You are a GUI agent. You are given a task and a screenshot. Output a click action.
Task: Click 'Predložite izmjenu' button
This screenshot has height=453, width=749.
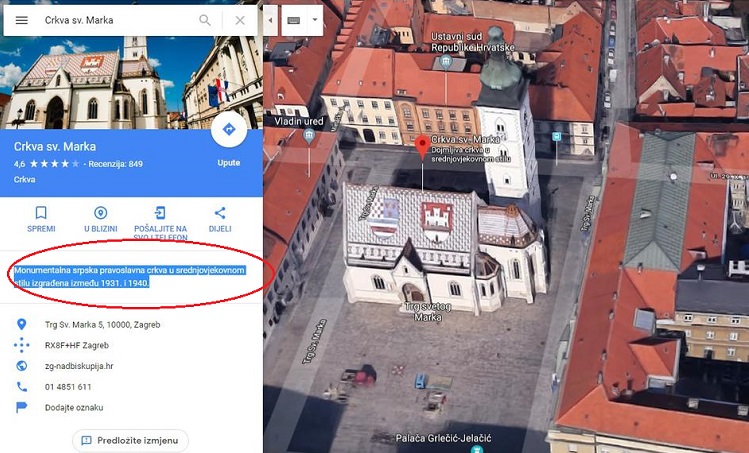pyautogui.click(x=130, y=440)
